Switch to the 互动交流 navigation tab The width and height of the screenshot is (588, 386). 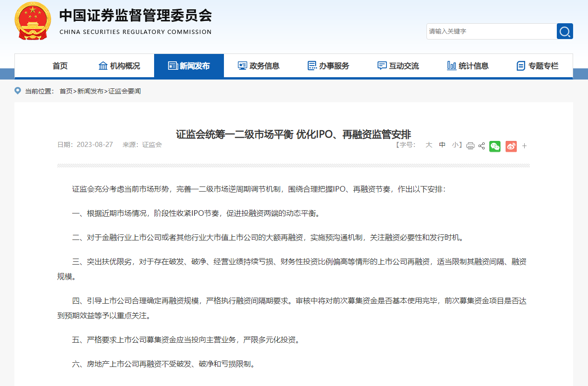[x=399, y=66]
